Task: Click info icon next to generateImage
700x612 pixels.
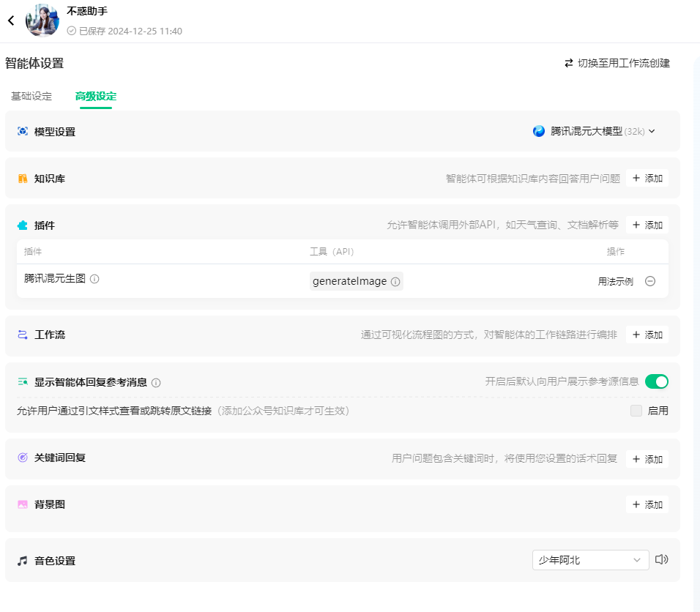Action: coord(395,282)
